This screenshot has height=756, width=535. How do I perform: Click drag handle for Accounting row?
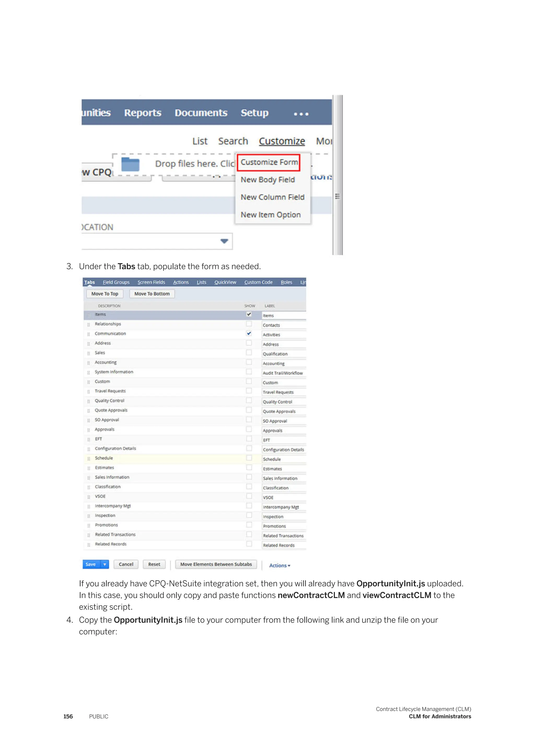(x=89, y=363)
